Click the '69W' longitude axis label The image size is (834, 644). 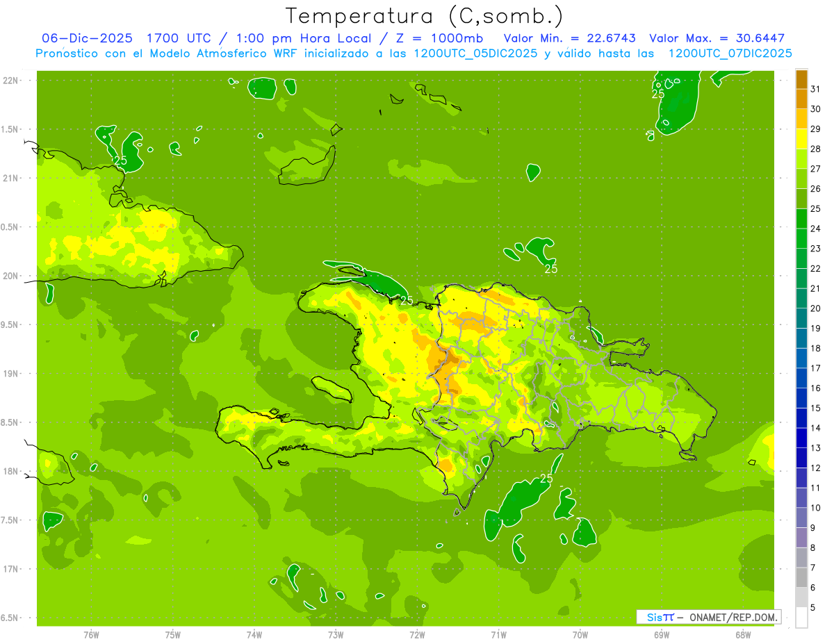pos(662,635)
